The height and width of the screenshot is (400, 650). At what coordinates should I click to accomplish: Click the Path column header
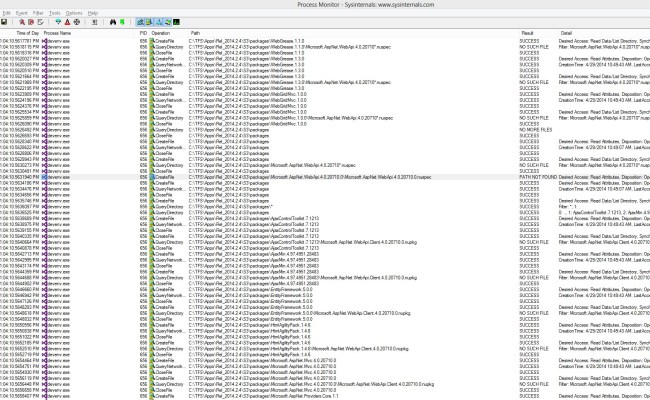pos(195,33)
